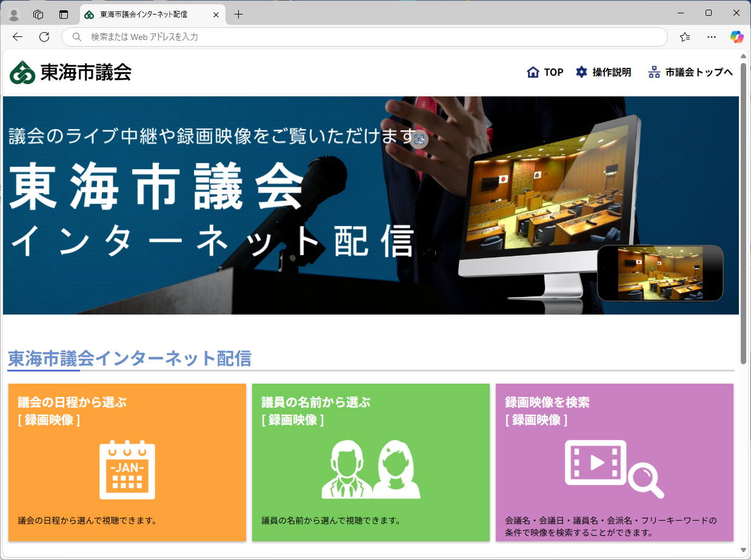Click the browser back arrow
751x560 pixels.
tap(17, 37)
